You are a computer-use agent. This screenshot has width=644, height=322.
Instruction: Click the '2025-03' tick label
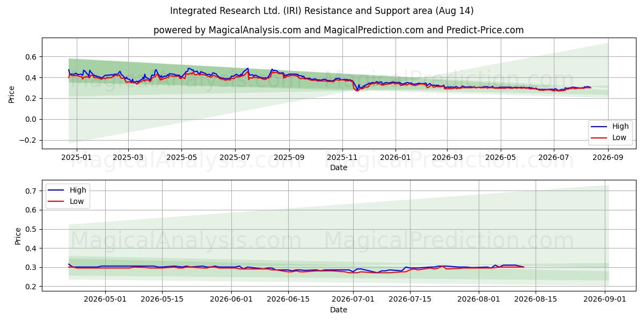(x=128, y=157)
